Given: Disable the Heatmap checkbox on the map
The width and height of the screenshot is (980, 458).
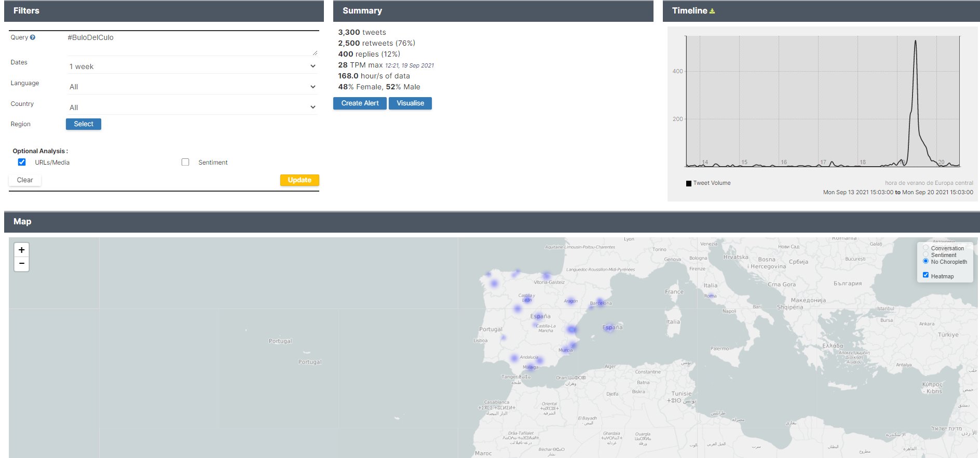Looking at the screenshot, I should pyautogui.click(x=925, y=275).
